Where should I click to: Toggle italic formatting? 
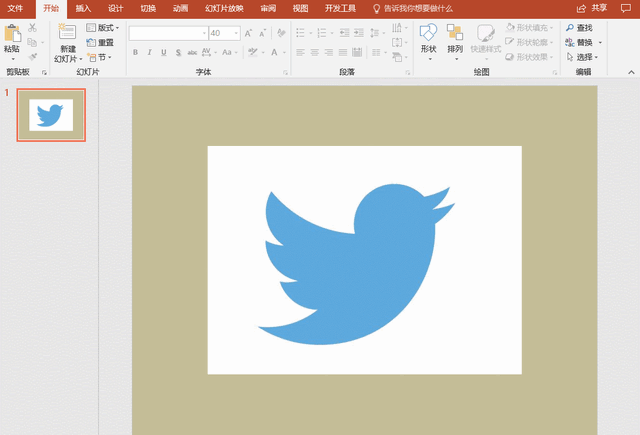[149, 52]
